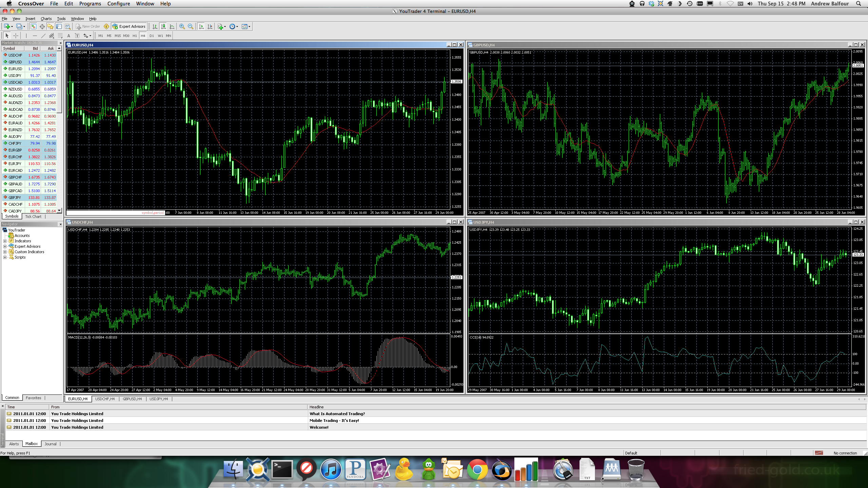Viewport: 868px width, 488px height.
Task: Select the Trendline drawing tool
Action: coord(43,36)
